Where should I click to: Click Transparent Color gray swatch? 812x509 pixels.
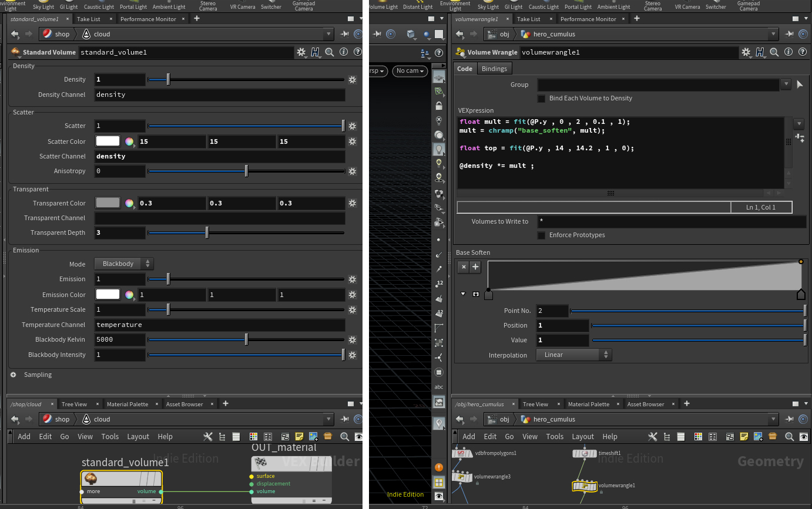coord(108,203)
